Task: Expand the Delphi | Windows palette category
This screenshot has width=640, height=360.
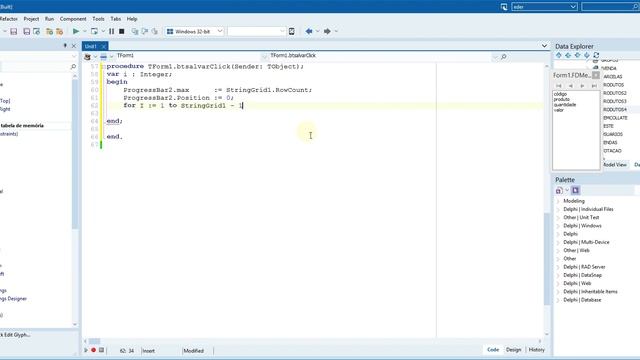Action: point(558,226)
